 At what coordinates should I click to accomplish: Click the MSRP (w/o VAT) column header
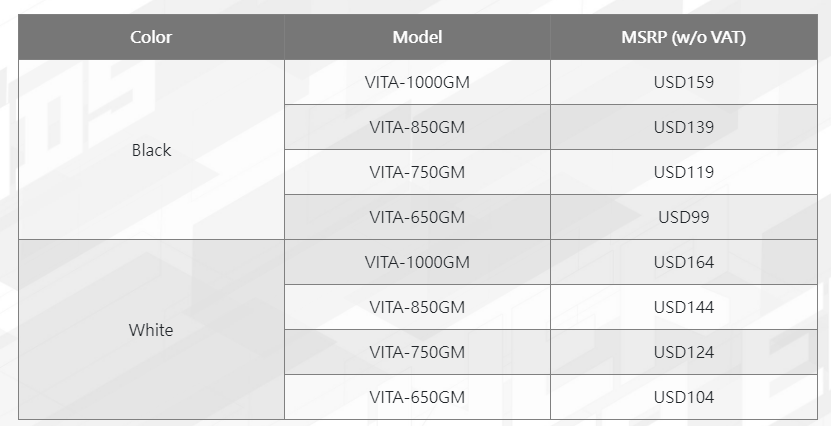(683, 38)
